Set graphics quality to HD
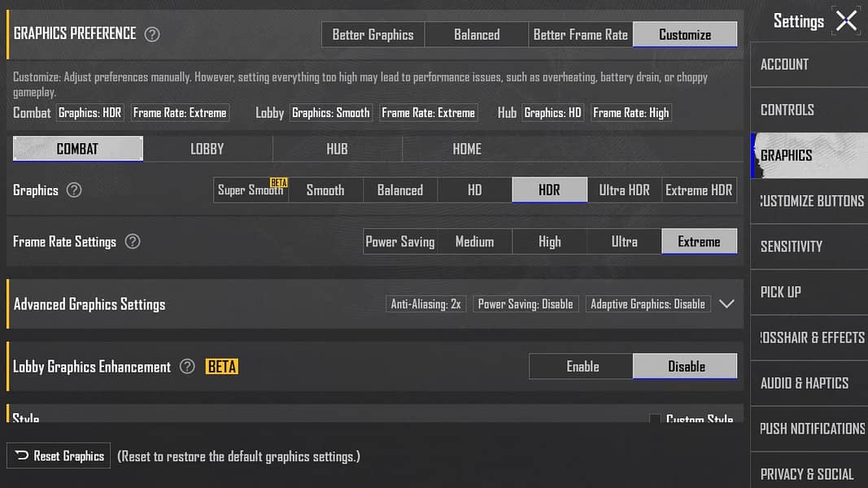 [x=475, y=190]
